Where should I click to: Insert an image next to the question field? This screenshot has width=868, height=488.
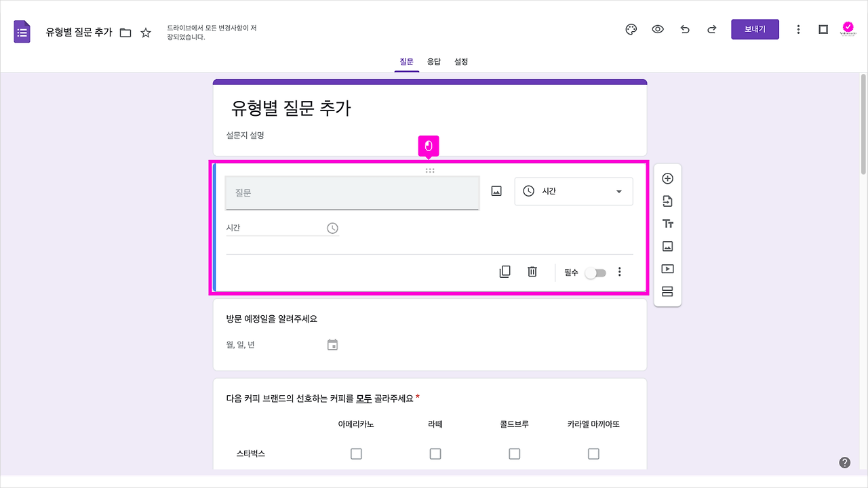(x=496, y=190)
